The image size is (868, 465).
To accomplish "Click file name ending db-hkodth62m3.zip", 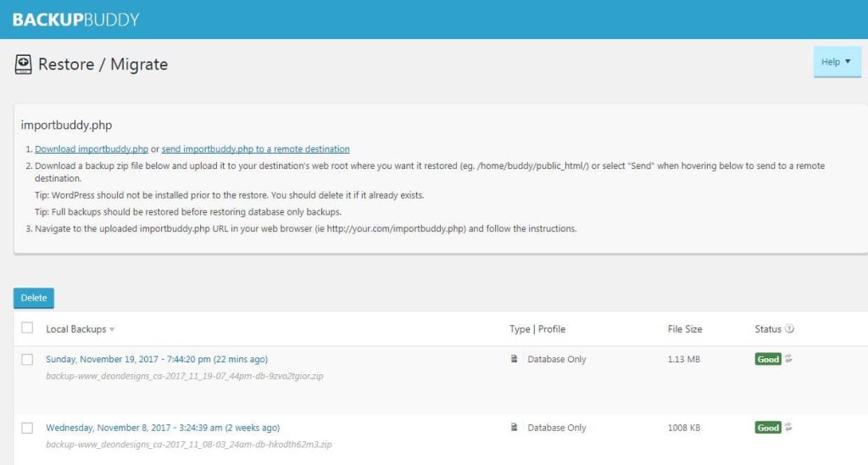I will (189, 445).
